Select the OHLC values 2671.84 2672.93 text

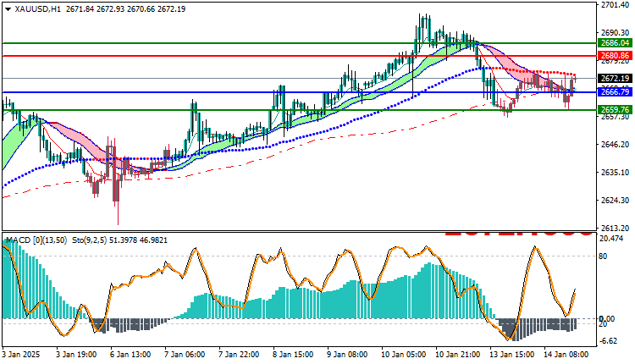pos(95,9)
